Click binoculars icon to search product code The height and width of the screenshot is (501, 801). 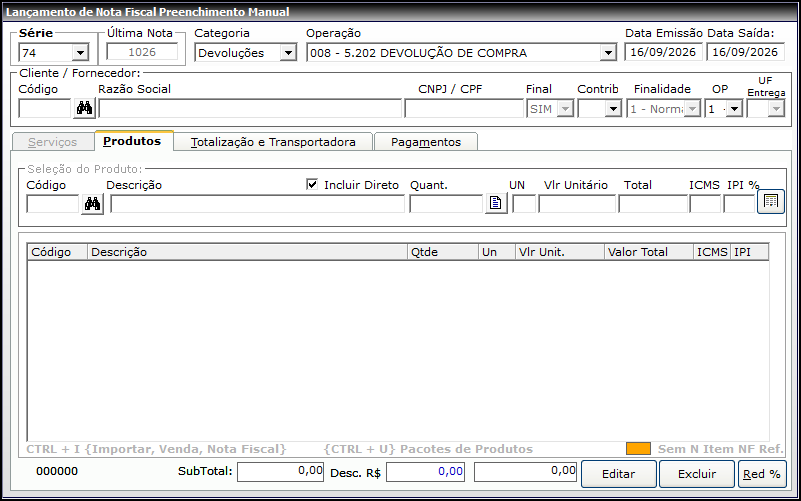92,204
